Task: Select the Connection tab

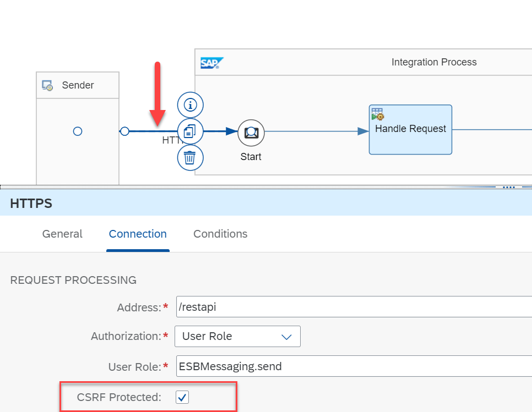Action: pyautogui.click(x=138, y=234)
